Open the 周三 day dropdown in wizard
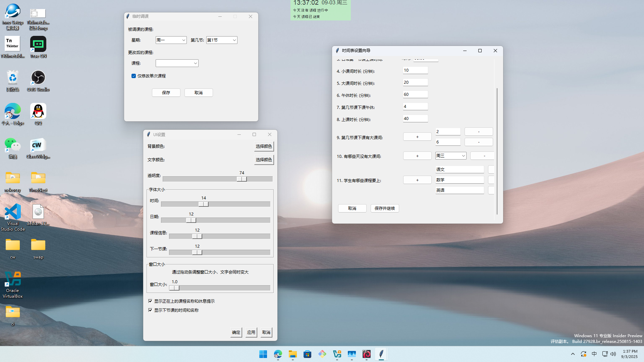This screenshot has height=362, width=644. (451, 156)
